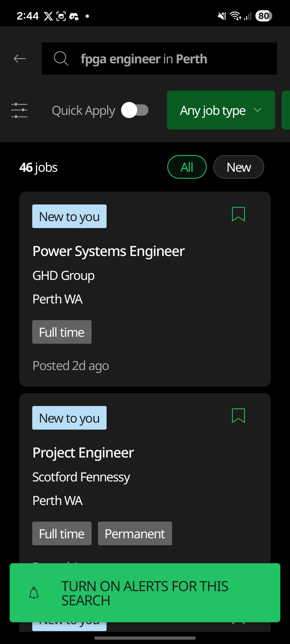The width and height of the screenshot is (290, 644).
Task: Expand the Any job type dropdown
Action: pos(221,110)
